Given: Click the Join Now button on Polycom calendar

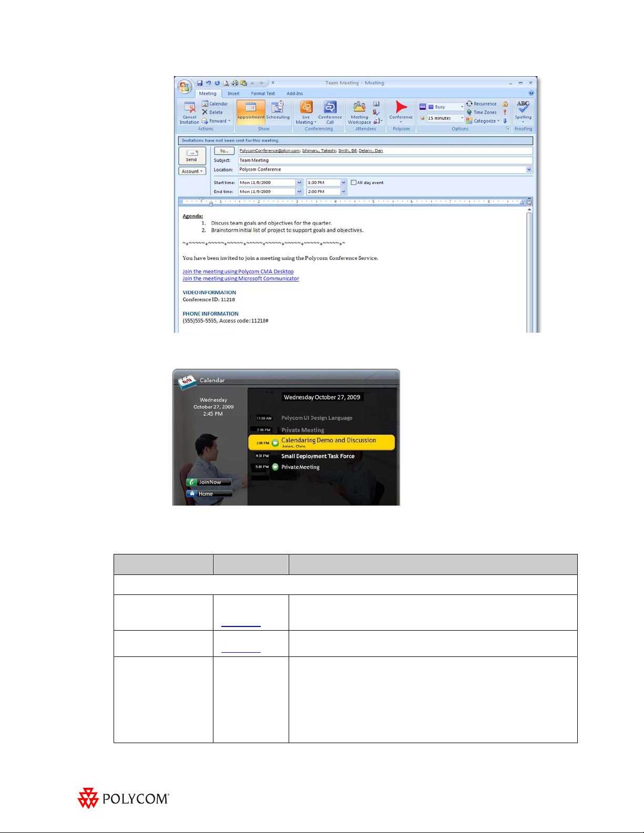Looking at the screenshot, I should click(209, 482).
